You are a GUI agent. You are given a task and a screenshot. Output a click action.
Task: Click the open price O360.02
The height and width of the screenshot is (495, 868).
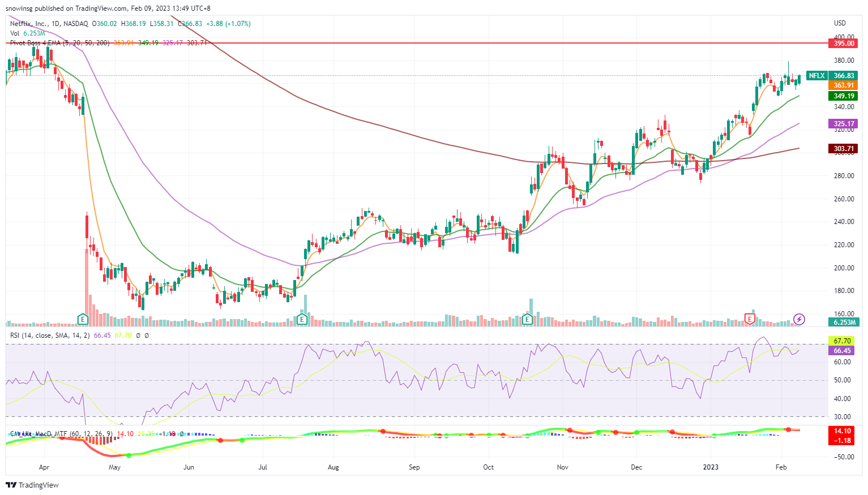[105, 24]
